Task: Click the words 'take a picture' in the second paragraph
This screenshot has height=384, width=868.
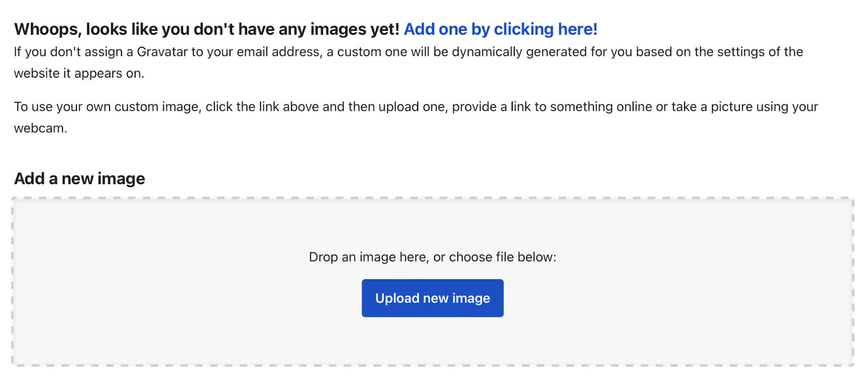Action: (x=712, y=107)
